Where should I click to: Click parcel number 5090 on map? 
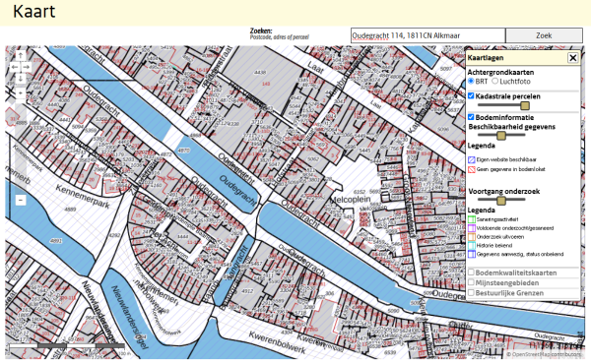coord(393,311)
